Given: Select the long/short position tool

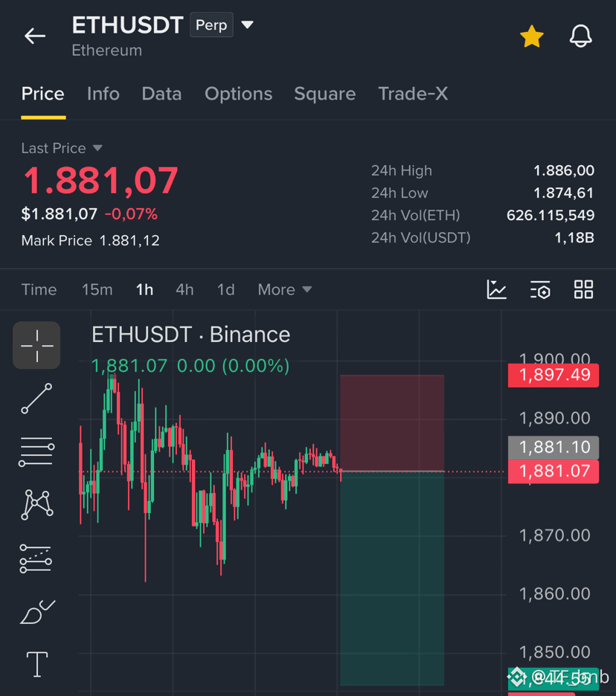Looking at the screenshot, I should tap(36, 559).
